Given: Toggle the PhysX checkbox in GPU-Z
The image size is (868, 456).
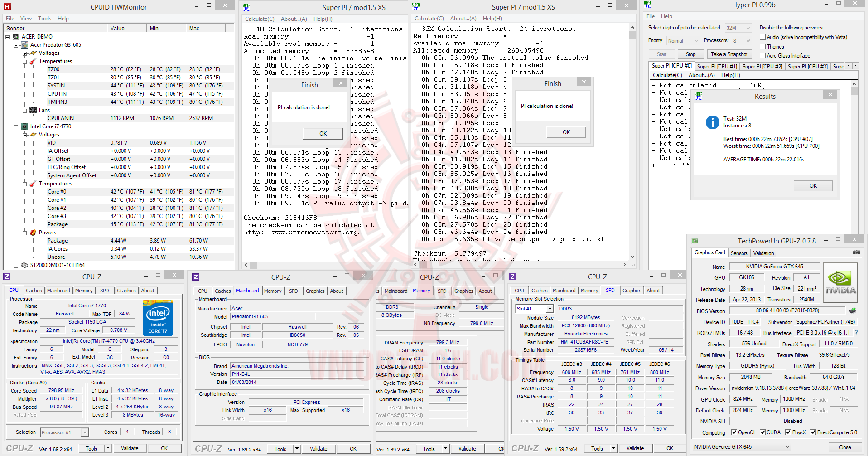Looking at the screenshot, I should pos(789,432).
